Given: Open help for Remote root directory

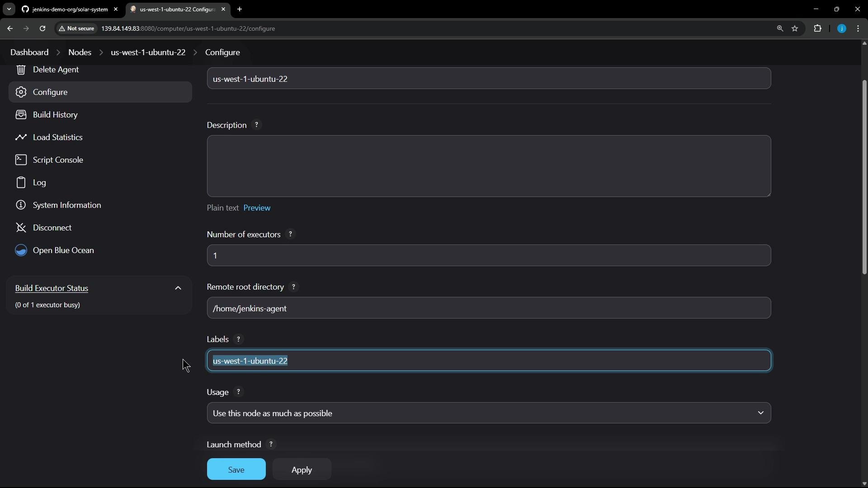Looking at the screenshot, I should pyautogui.click(x=294, y=287).
